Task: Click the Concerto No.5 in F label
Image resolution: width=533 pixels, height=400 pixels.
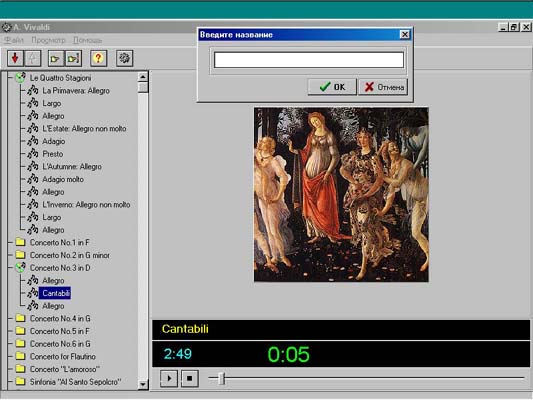Action: pos(59,331)
